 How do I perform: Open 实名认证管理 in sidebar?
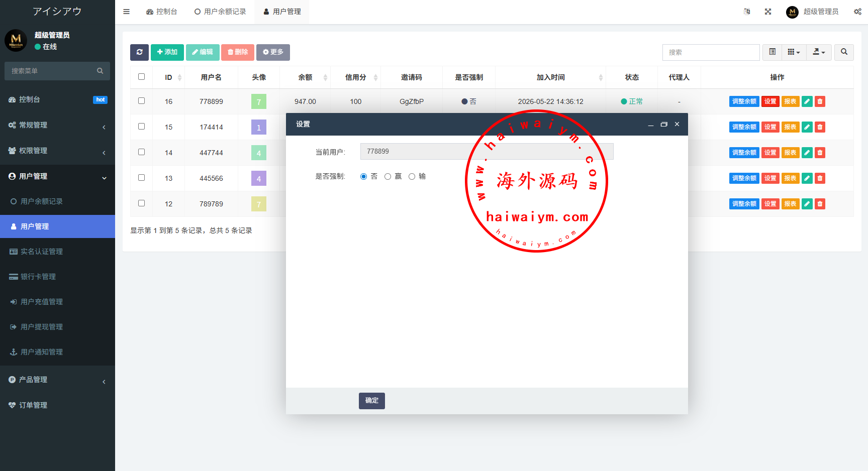tap(57, 252)
